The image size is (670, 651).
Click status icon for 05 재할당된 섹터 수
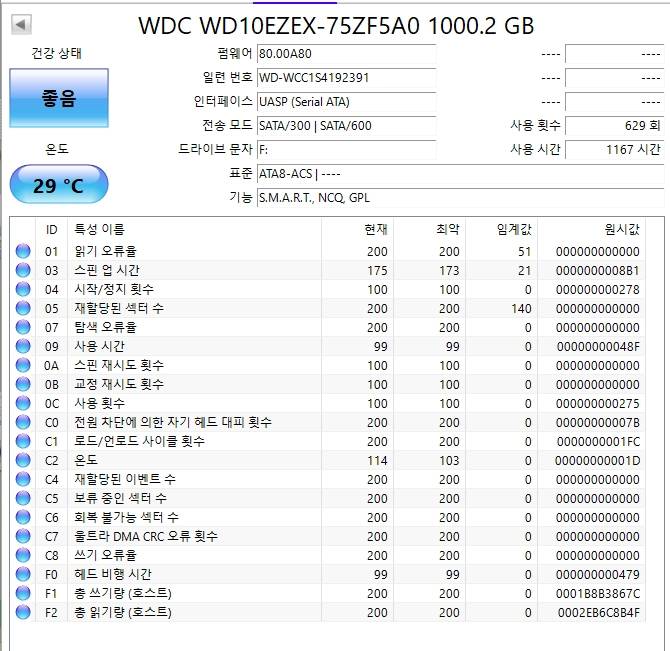(23, 308)
